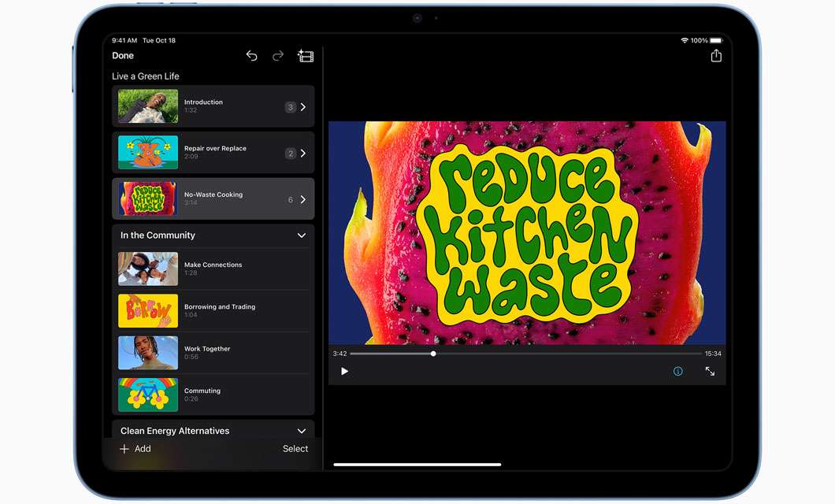Tap the Tue Oct 18 date
Viewport: 835px width, 504px height.
coord(158,40)
